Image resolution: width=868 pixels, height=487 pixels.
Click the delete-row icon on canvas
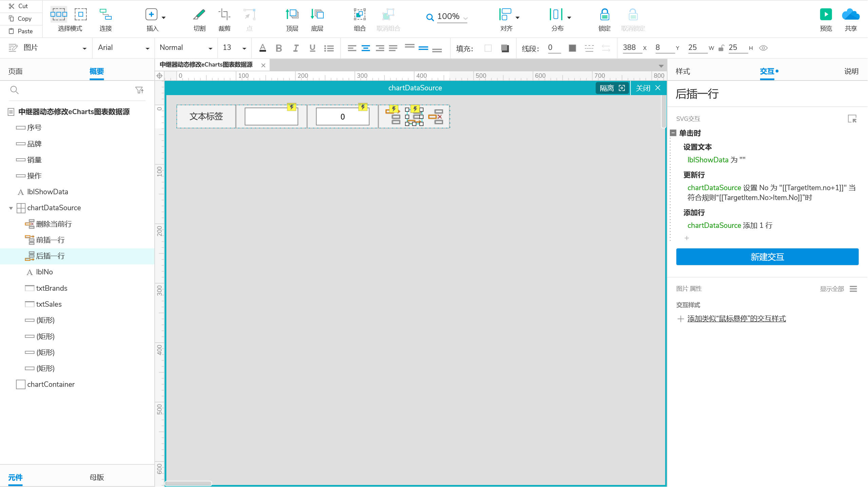pos(436,116)
